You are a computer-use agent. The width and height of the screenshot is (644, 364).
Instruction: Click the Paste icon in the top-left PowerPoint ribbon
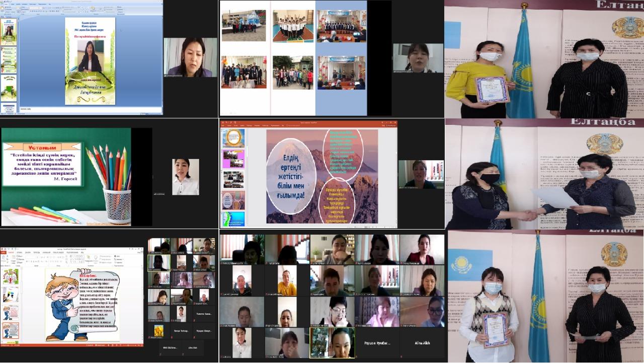pyautogui.click(x=5, y=11)
